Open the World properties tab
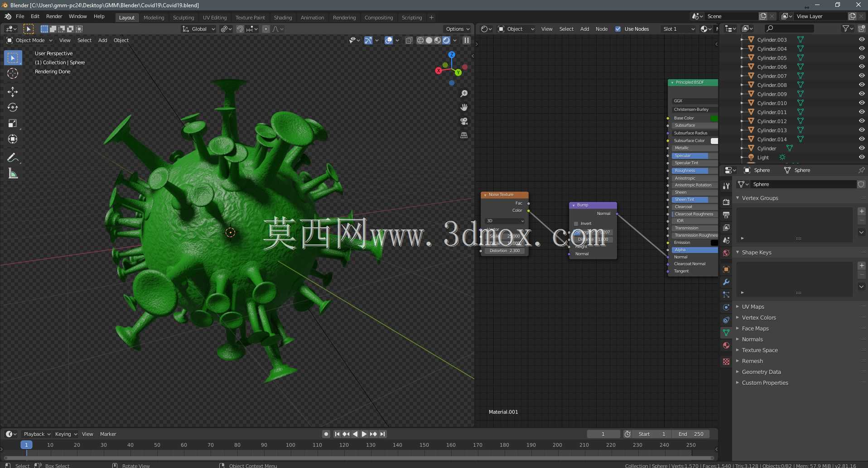 pos(726,253)
